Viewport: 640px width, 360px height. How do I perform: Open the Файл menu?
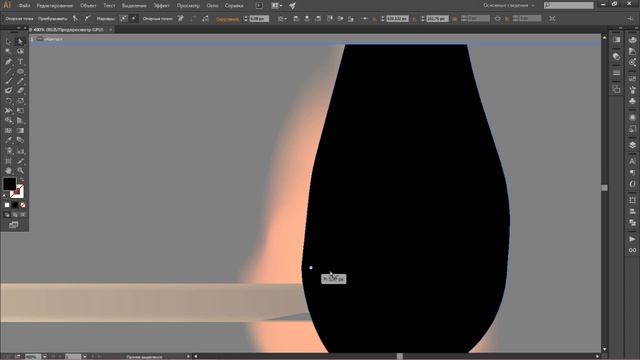(24, 6)
